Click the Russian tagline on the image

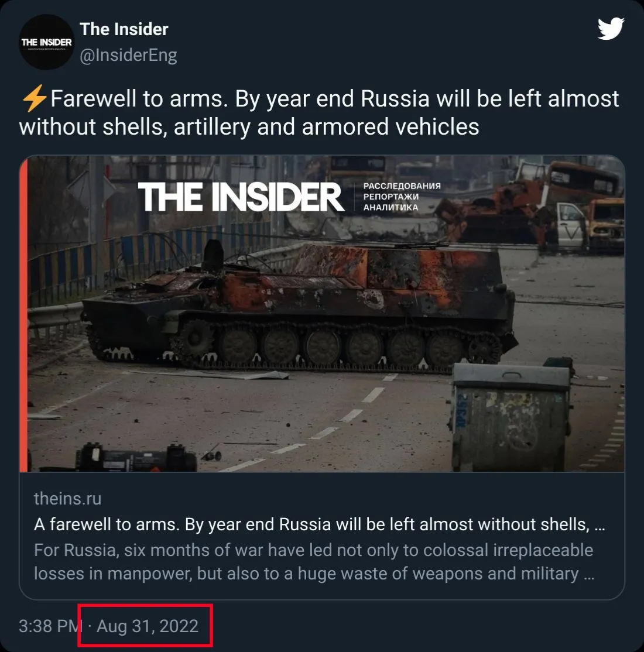tap(402, 197)
